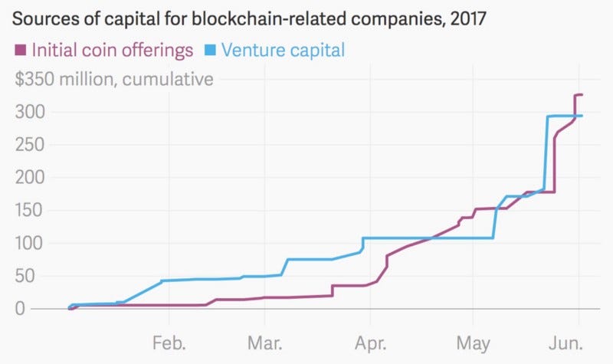Screen dimensions: 613x364
Task: Click the May x-axis label
Action: pos(473,344)
